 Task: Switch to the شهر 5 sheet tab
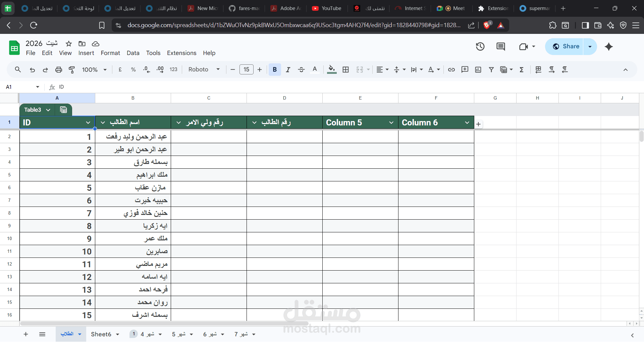pyautogui.click(x=182, y=334)
